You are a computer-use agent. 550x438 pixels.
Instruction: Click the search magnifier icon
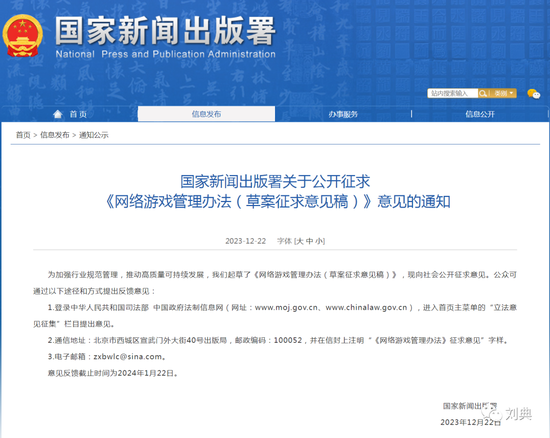point(483,93)
